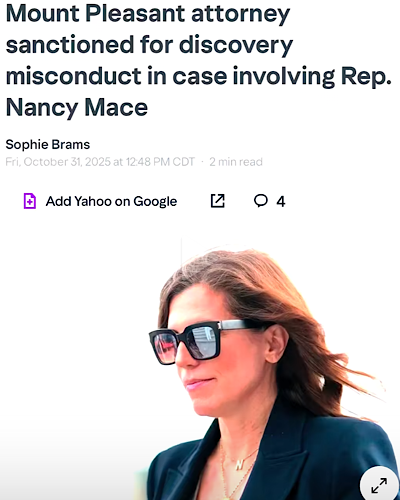Click the words Nancy Mace in headline

click(77, 107)
